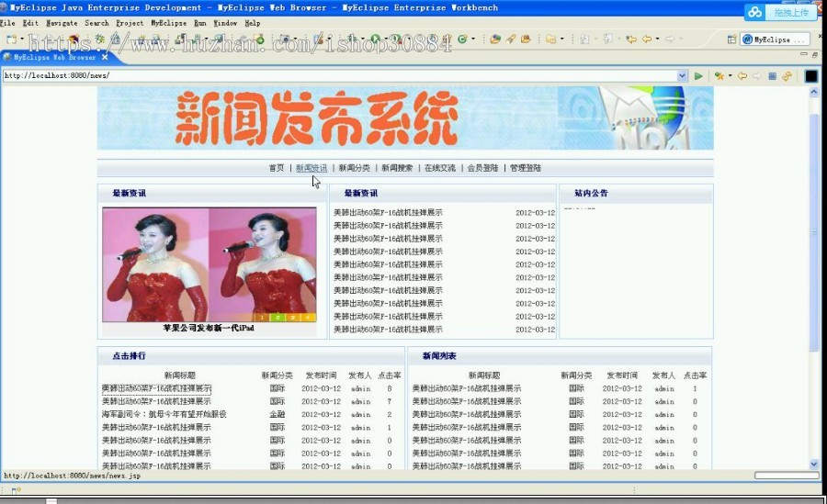Open the Project menu
This screenshot has width=827, height=504.
[130, 23]
